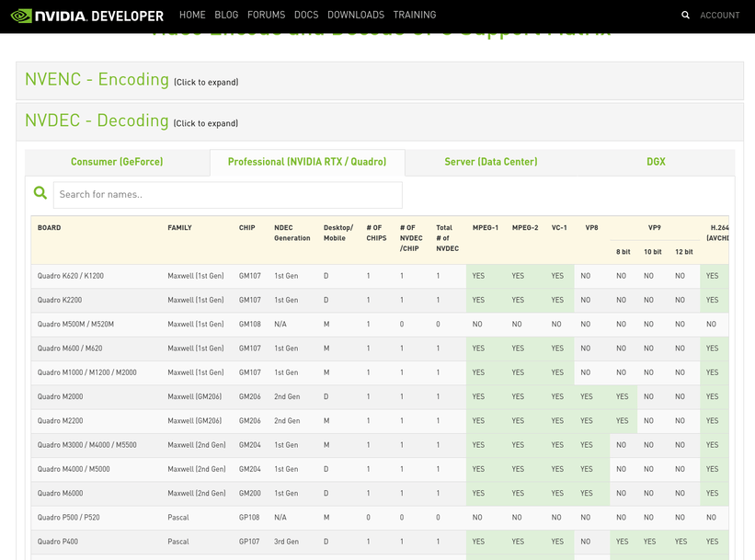755x560 pixels.
Task: Collapse the NVDEC - Decoding section
Action: click(132, 120)
